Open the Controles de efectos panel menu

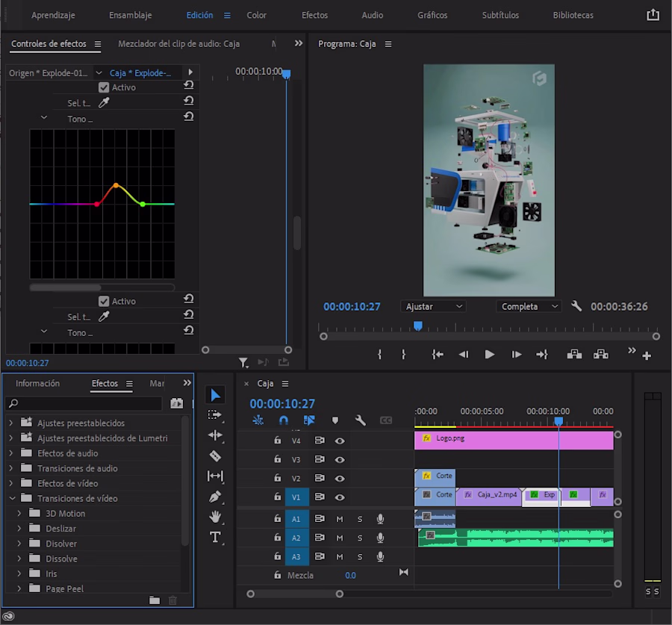pyautogui.click(x=98, y=44)
